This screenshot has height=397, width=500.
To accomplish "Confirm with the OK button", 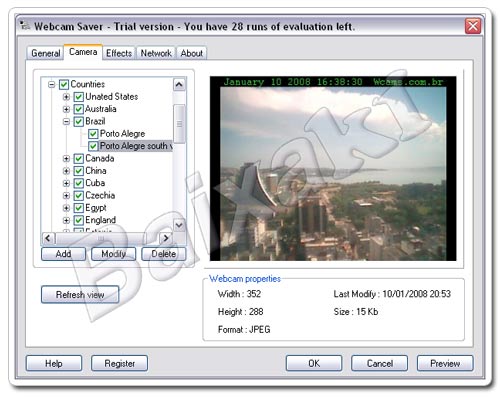I will tap(314, 363).
